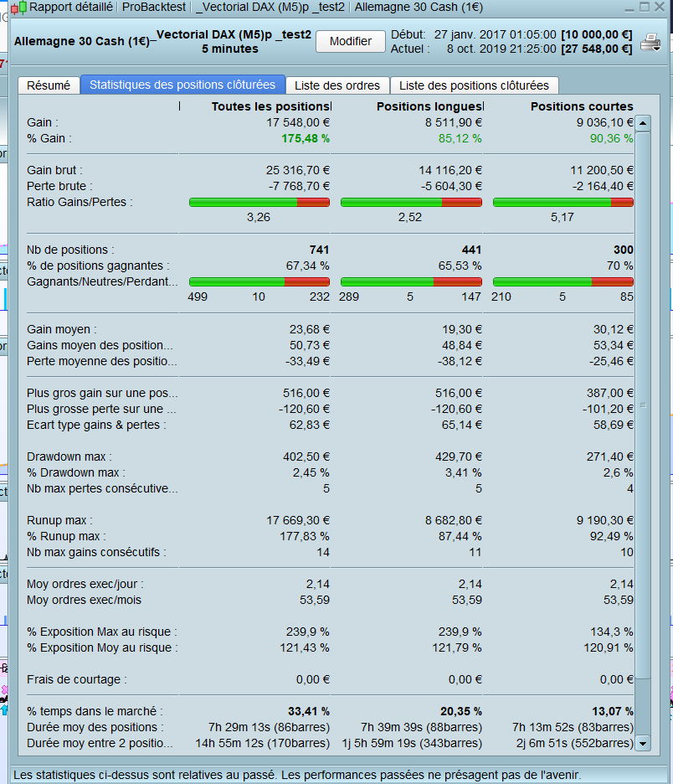Click Gagnants/Neutres/Perdants bar for all positions

coord(259,282)
